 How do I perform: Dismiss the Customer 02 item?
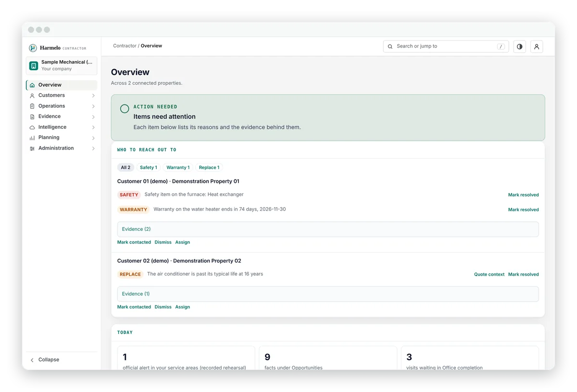(x=163, y=307)
